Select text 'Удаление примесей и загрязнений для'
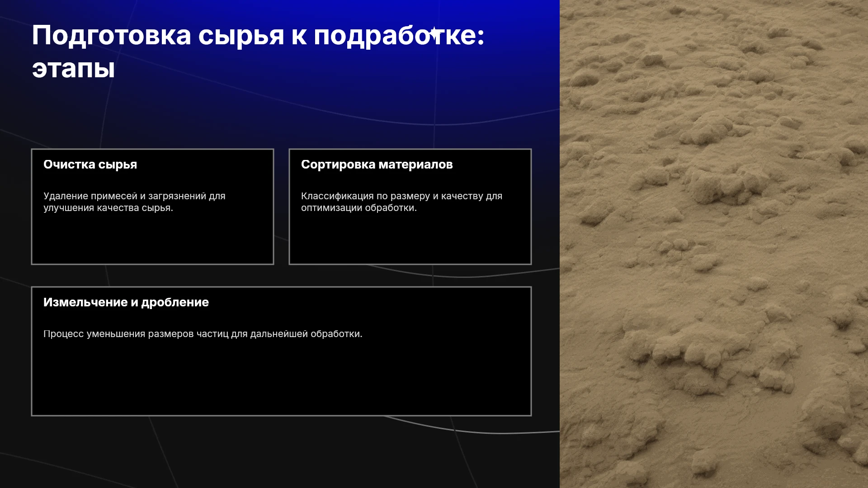 pos(134,196)
